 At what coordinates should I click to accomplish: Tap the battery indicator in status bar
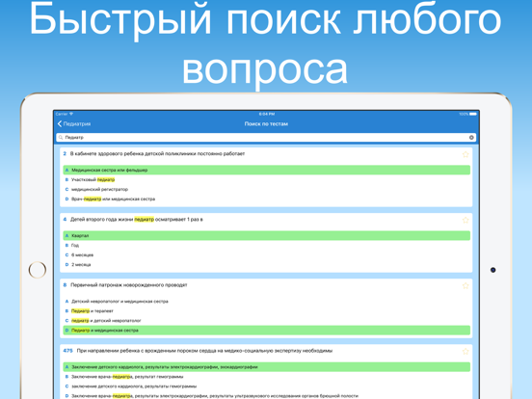[473, 114]
